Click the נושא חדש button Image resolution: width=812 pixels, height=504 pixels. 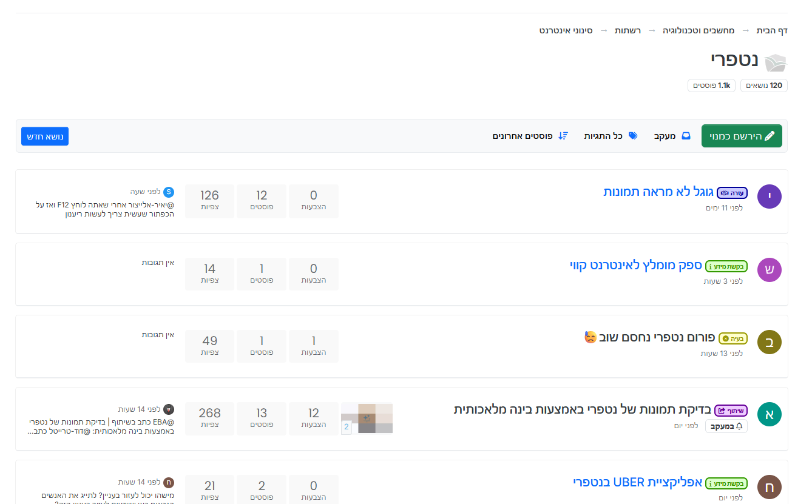45,136
